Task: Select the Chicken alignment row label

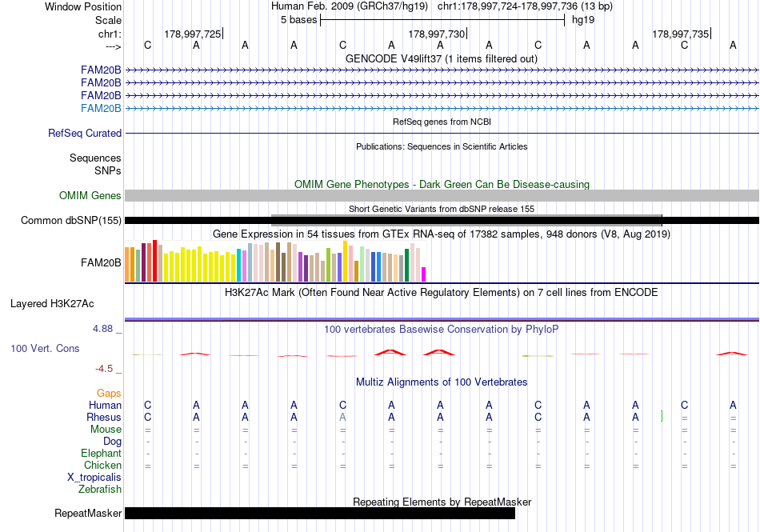Action: point(102,465)
